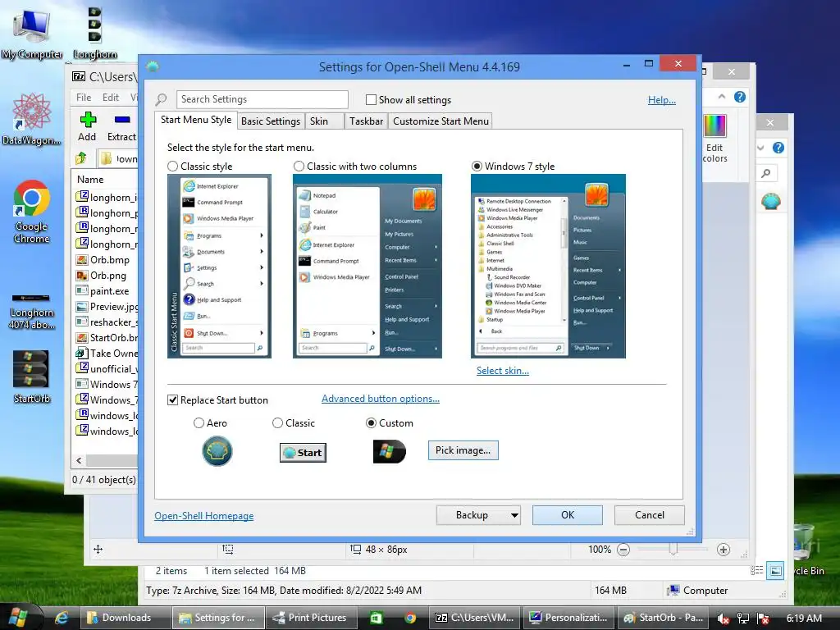Click Edit colors in Paint window
840x630 pixels.
[714, 139]
